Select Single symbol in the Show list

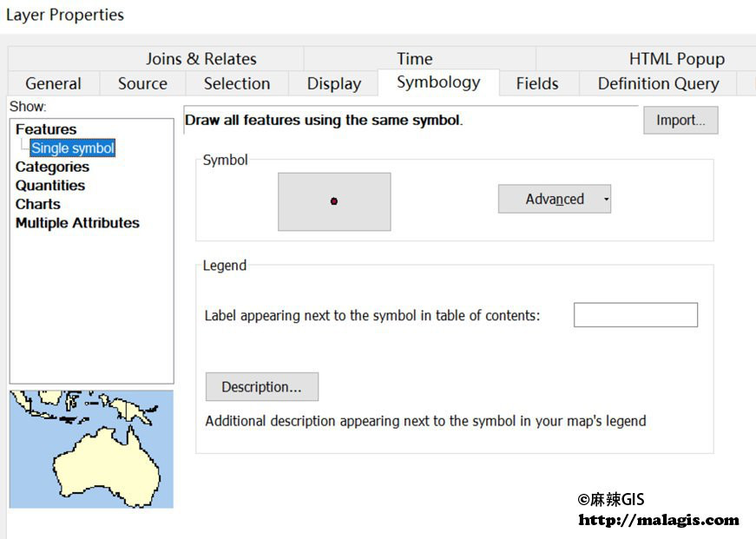point(73,148)
